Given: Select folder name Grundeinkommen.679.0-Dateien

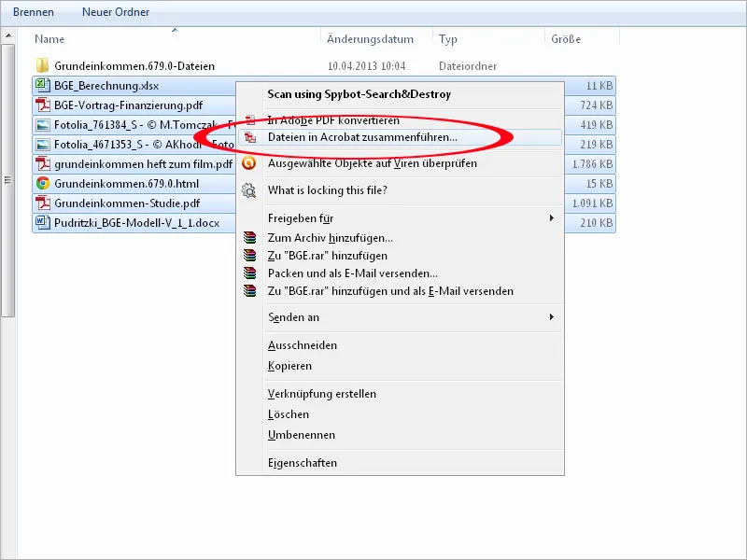Looking at the screenshot, I should point(134,66).
